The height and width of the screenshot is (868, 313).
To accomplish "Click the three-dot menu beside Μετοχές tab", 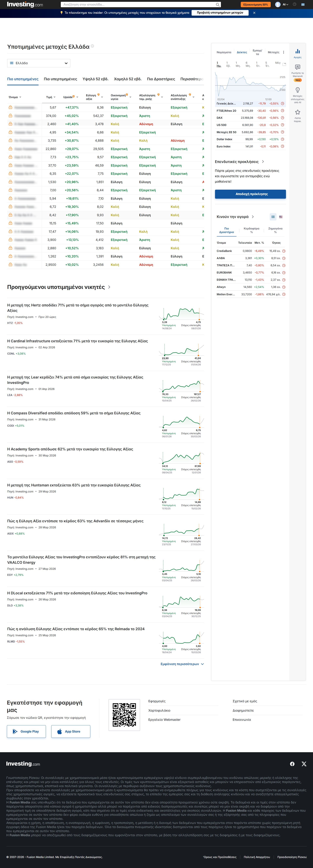I will [284, 52].
